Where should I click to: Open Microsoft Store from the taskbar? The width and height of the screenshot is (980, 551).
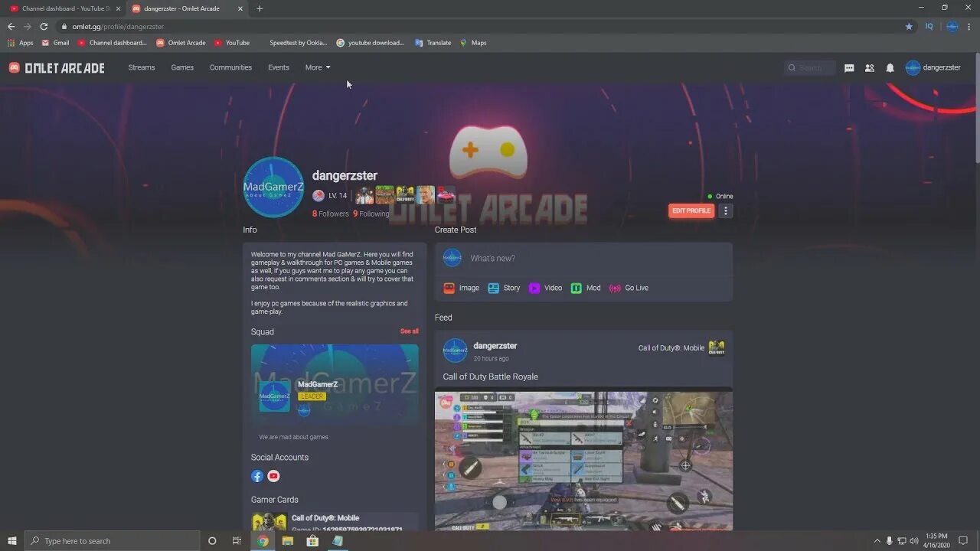click(x=312, y=540)
